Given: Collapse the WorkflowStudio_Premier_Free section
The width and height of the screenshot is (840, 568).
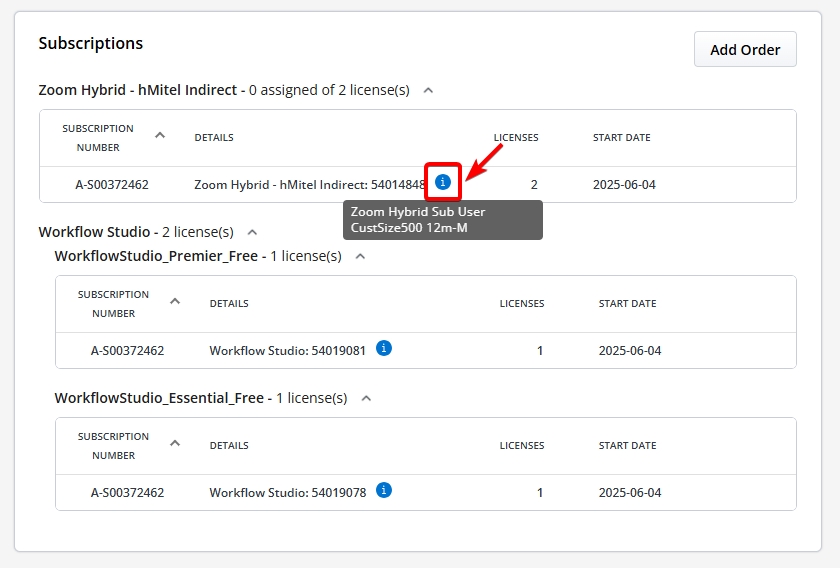Looking at the screenshot, I should [361, 256].
